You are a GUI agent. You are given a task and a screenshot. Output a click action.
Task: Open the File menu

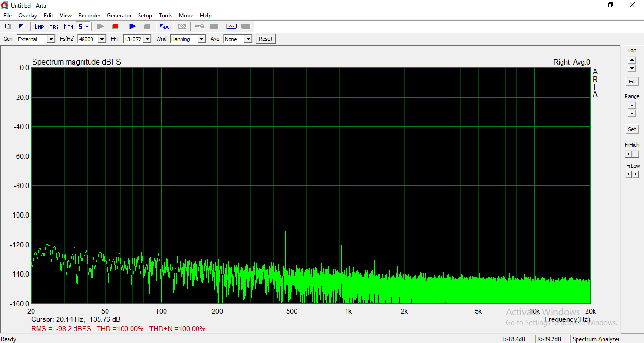point(8,16)
